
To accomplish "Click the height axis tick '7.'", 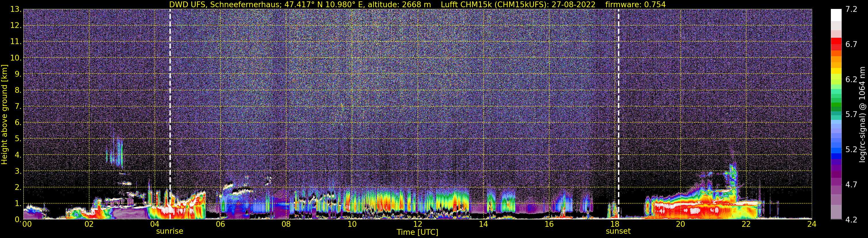I will pyautogui.click(x=18, y=107).
